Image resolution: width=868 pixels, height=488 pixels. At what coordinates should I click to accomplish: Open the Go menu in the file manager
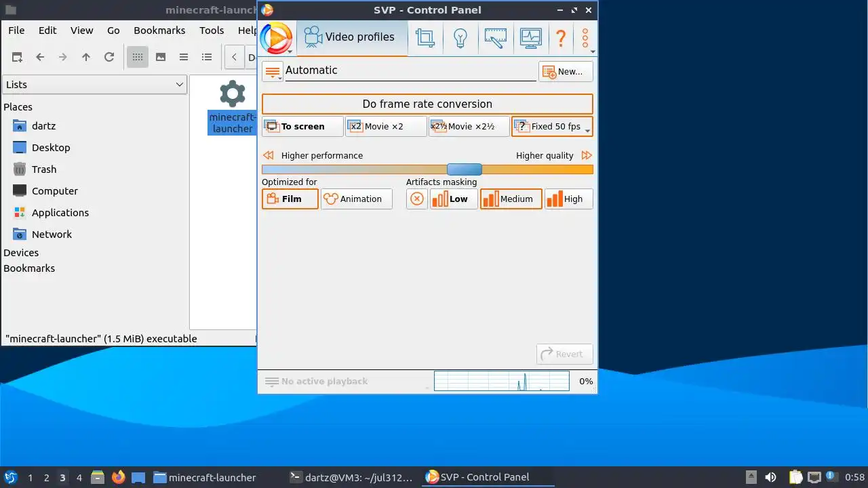(x=113, y=30)
